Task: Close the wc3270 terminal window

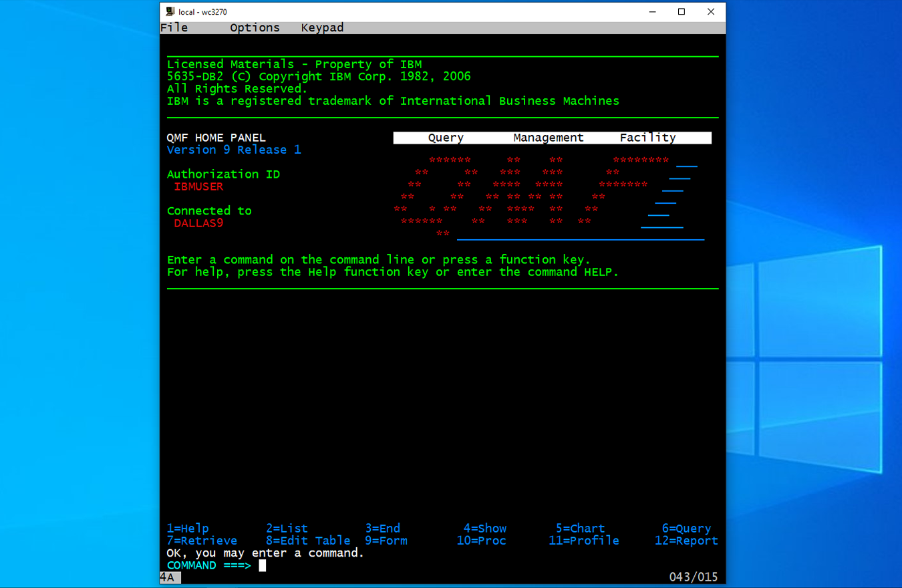Action: pos(711,12)
